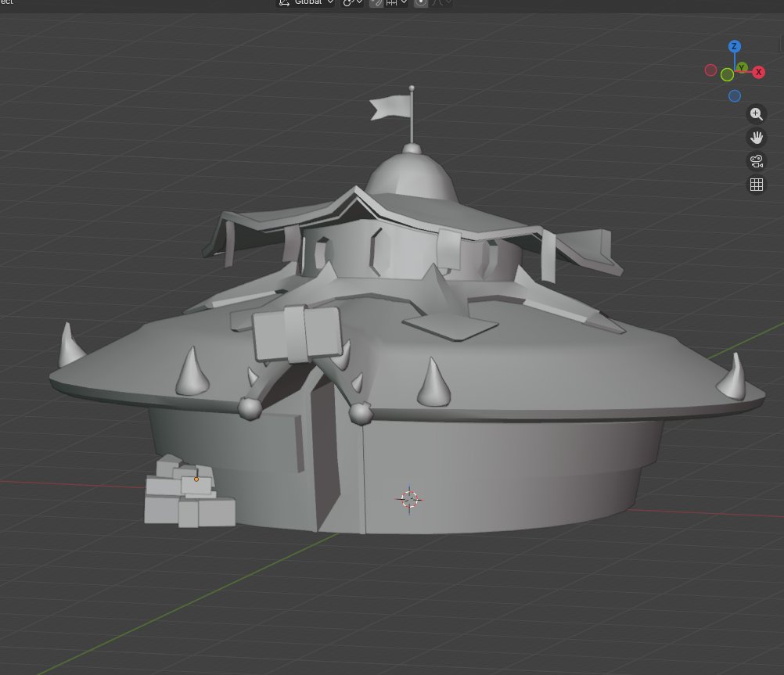Click the pan hand icon
This screenshot has width=784, height=675.
click(756, 138)
